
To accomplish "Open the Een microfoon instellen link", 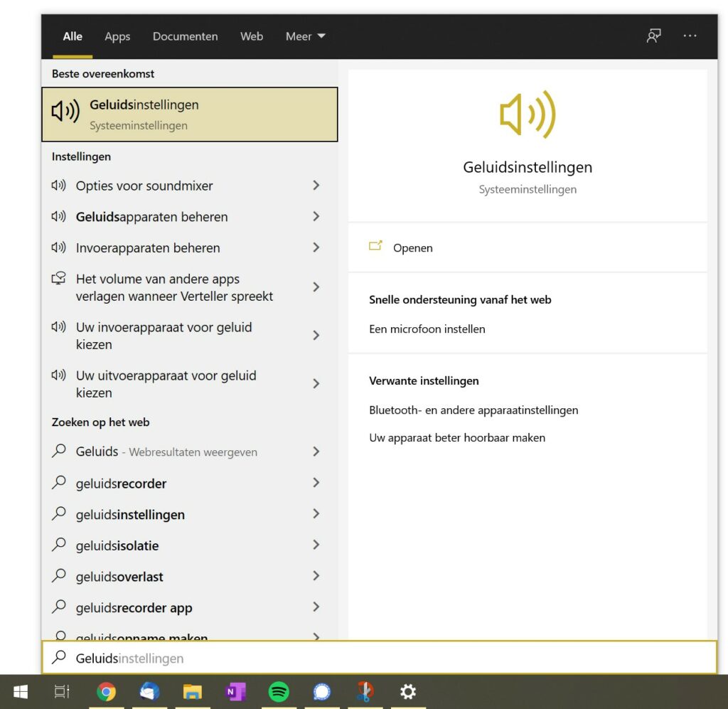I will click(x=427, y=329).
